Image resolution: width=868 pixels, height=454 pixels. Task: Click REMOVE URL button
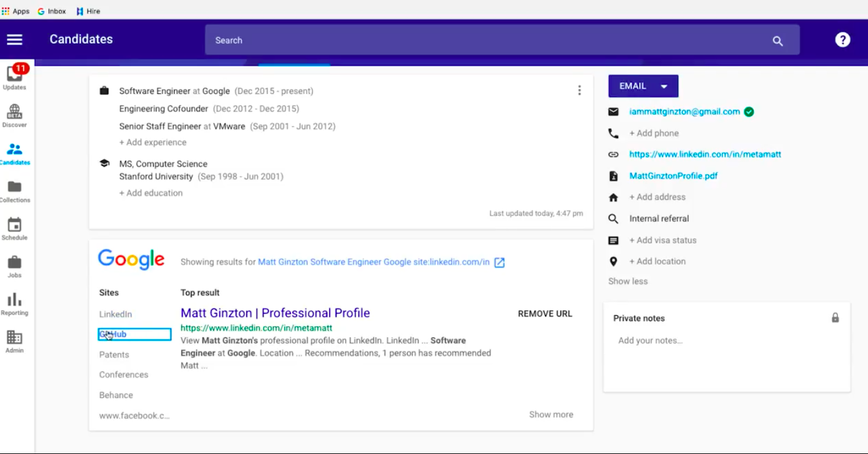pos(545,314)
